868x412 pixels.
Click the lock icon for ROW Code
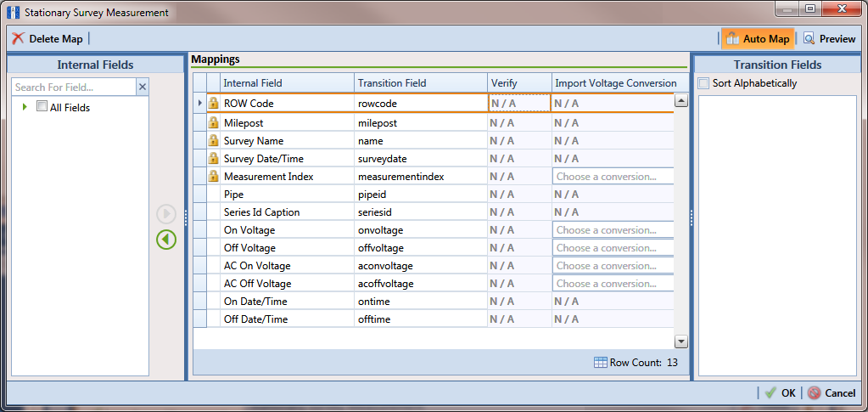coord(213,103)
